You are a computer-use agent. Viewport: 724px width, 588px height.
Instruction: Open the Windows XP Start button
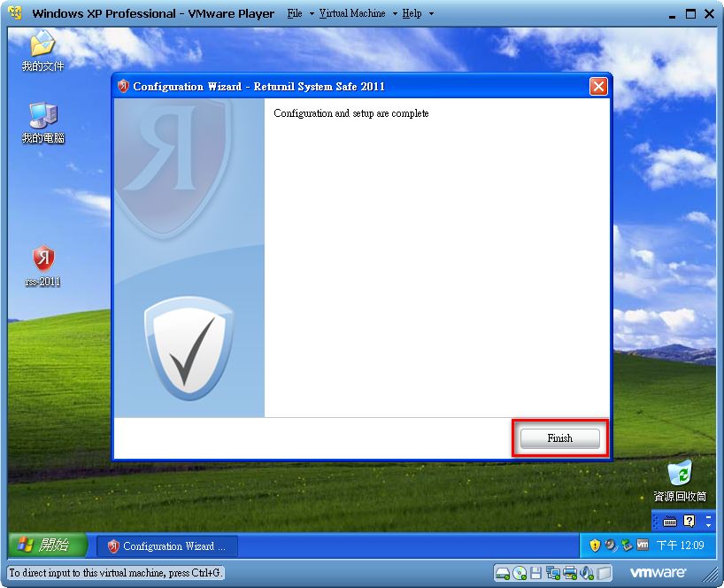[46, 545]
